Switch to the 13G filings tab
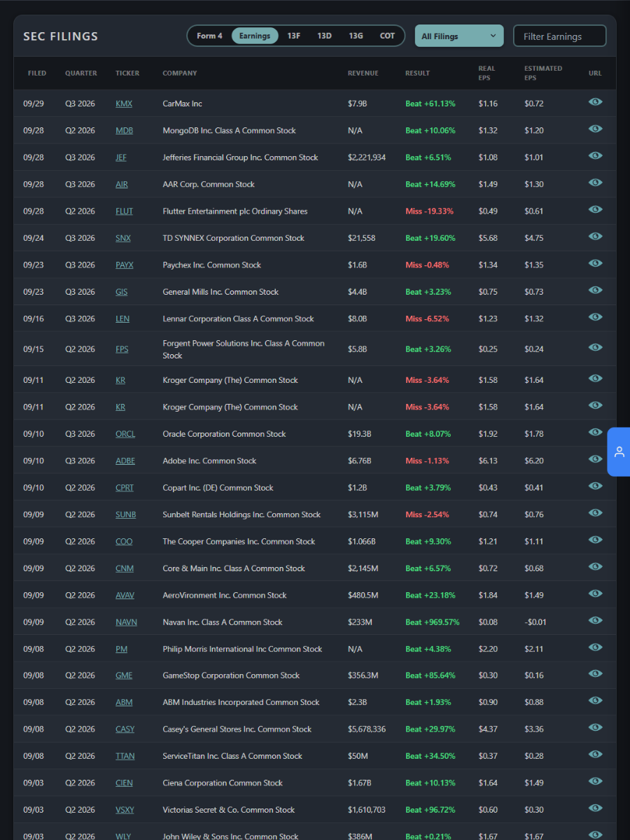 (x=356, y=36)
